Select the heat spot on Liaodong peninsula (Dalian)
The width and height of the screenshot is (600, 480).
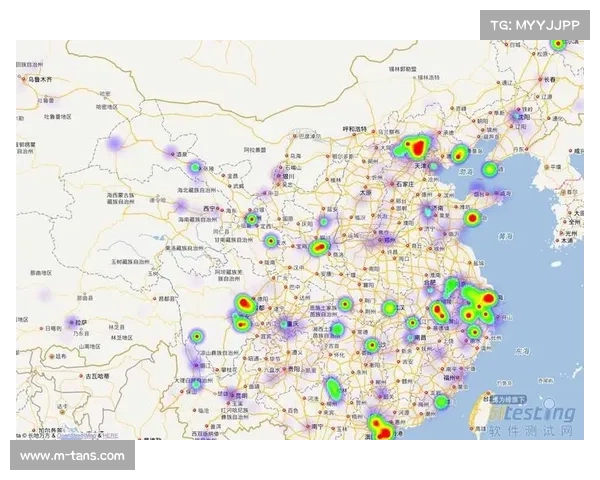(x=490, y=170)
